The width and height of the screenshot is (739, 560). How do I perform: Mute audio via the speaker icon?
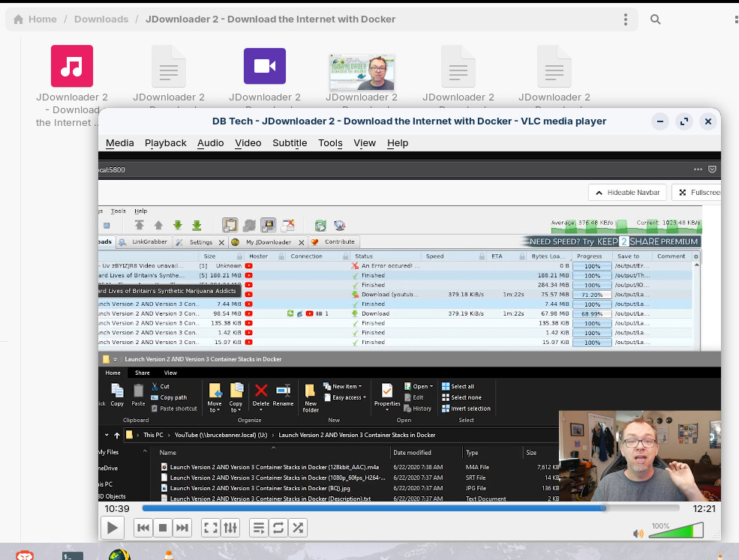tap(638, 534)
